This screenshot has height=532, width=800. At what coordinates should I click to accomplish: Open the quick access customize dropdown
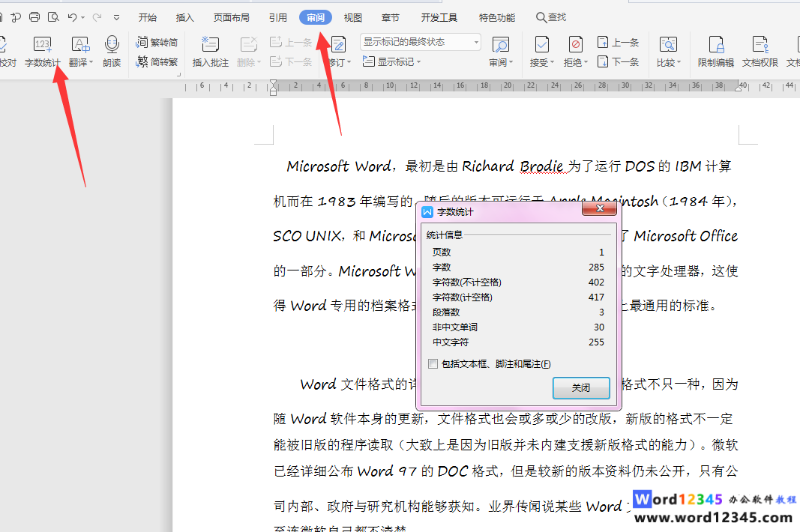point(116,17)
